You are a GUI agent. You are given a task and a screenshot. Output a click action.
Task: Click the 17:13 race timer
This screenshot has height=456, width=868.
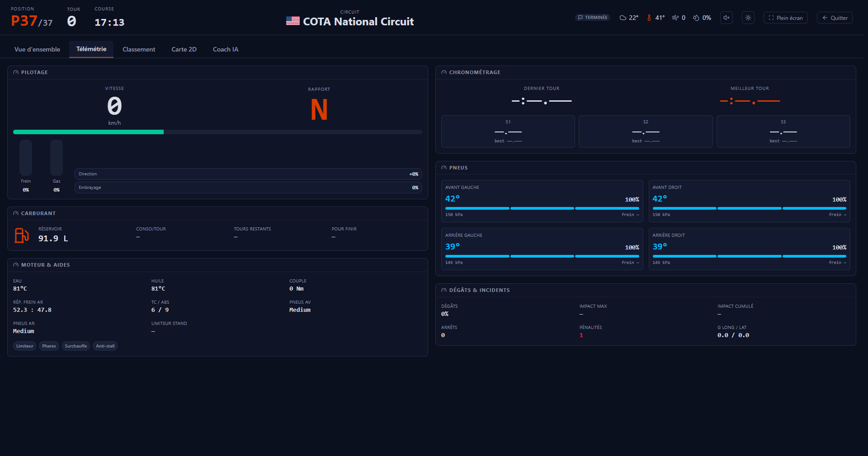point(109,22)
